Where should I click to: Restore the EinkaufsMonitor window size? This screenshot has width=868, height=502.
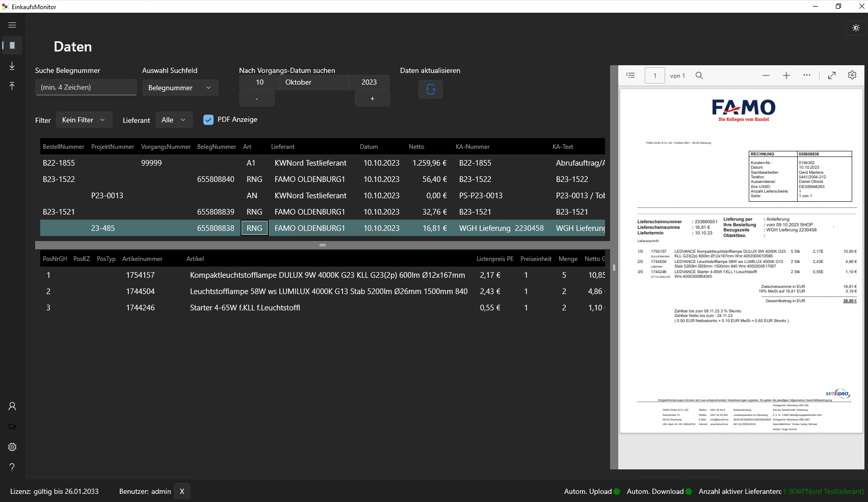838,6
